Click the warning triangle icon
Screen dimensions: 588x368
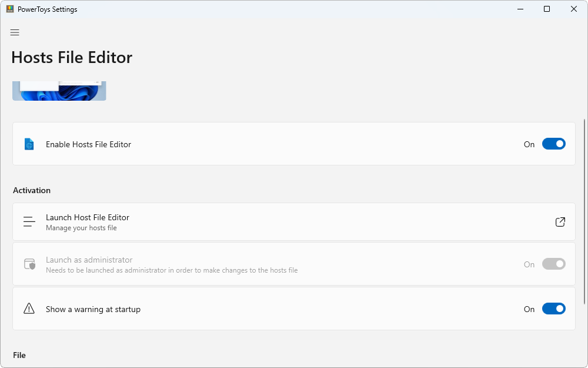29,309
